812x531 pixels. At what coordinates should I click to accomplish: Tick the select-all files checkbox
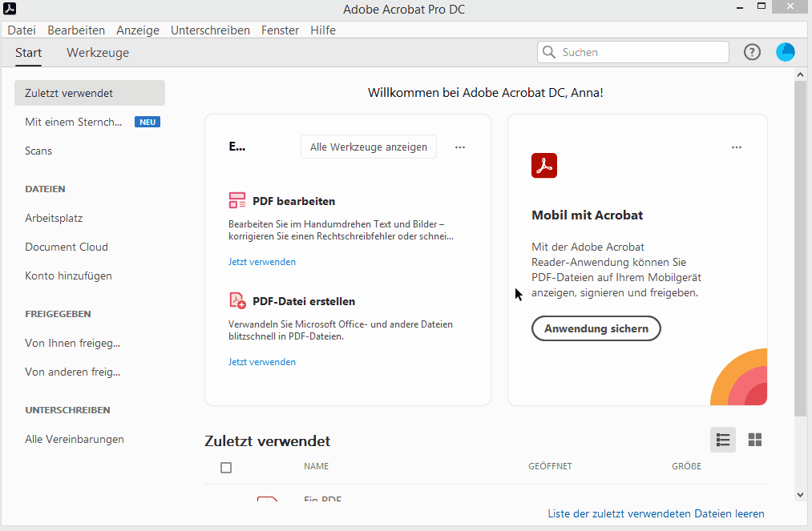coord(226,468)
